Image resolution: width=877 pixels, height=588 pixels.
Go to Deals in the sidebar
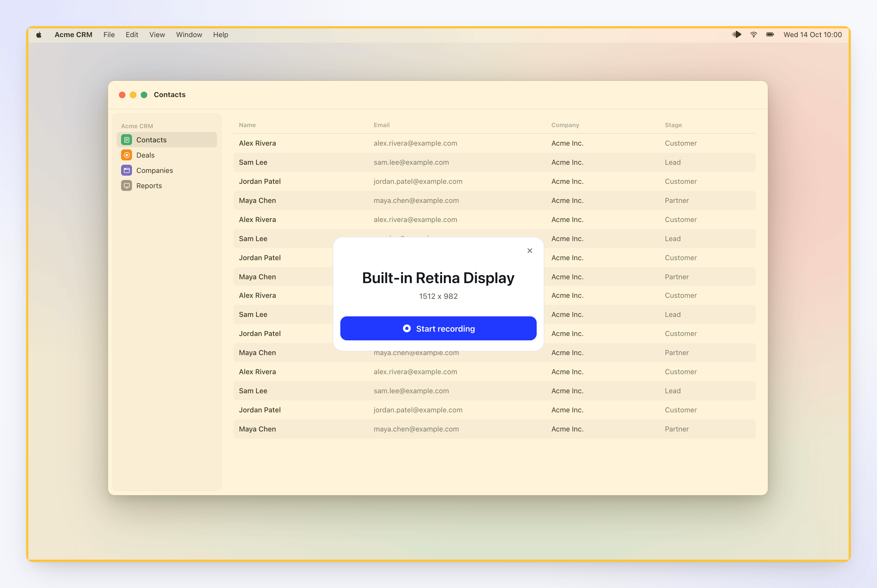coord(167,155)
